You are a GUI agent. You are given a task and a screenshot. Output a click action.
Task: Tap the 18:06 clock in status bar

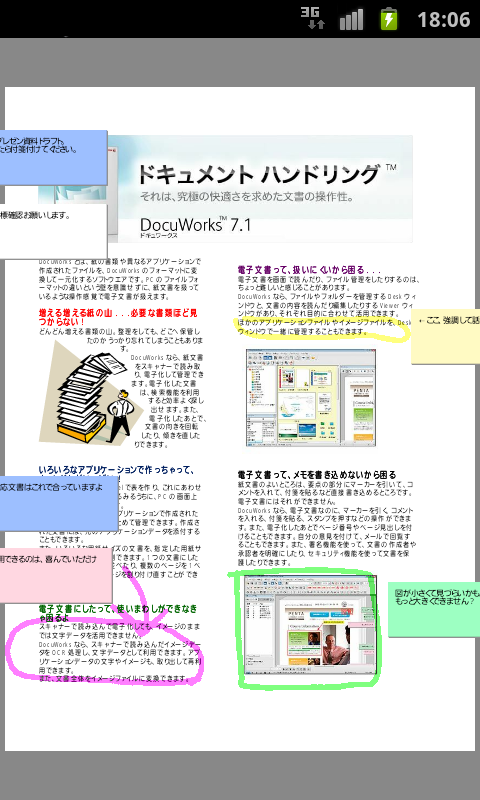(x=443, y=19)
